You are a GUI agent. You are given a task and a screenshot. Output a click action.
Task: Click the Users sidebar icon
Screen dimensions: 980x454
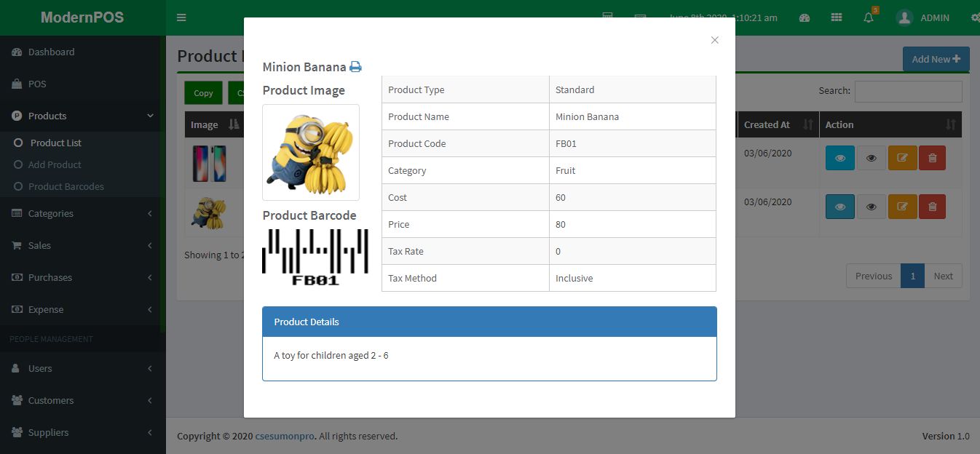click(17, 369)
